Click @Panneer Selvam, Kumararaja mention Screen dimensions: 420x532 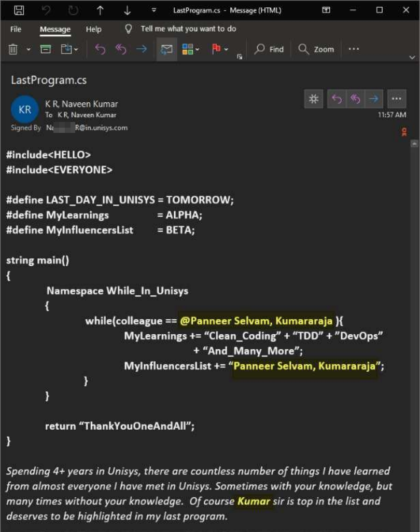coord(256,321)
